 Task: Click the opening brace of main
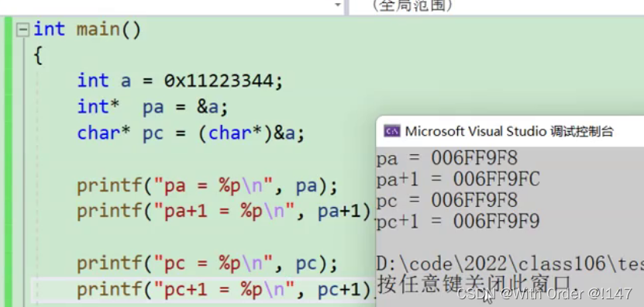point(38,56)
